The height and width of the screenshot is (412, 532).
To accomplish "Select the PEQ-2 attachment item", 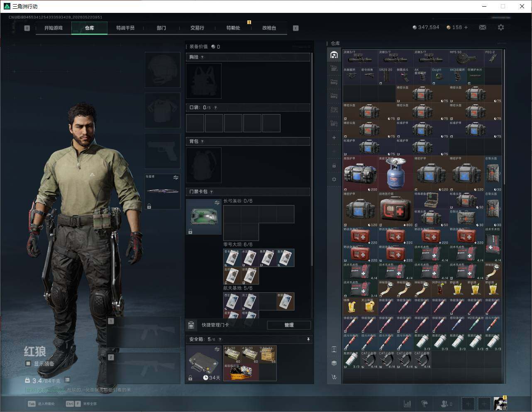I will pyautogui.click(x=493, y=59).
